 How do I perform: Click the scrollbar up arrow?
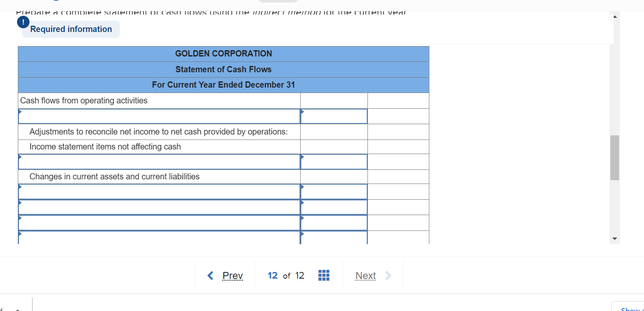[x=615, y=16]
